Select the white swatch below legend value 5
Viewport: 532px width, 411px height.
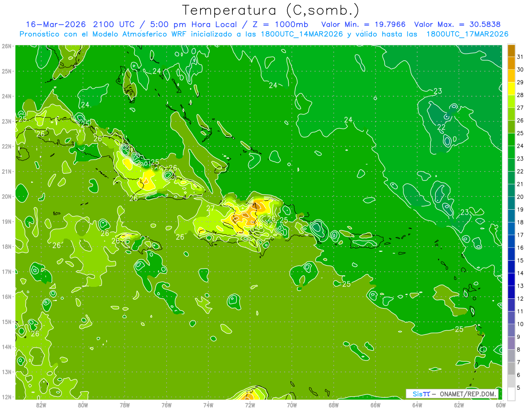pyautogui.click(x=511, y=393)
